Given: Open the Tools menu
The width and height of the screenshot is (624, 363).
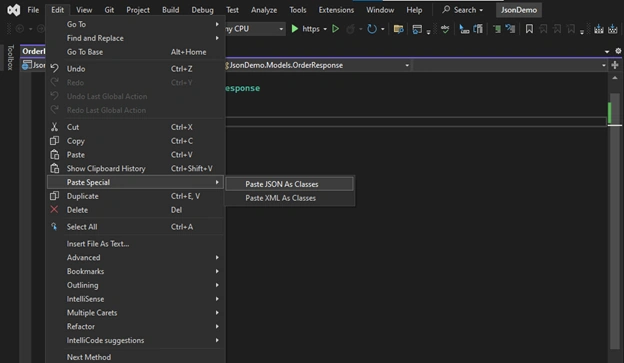Looking at the screenshot, I should pyautogui.click(x=298, y=10).
